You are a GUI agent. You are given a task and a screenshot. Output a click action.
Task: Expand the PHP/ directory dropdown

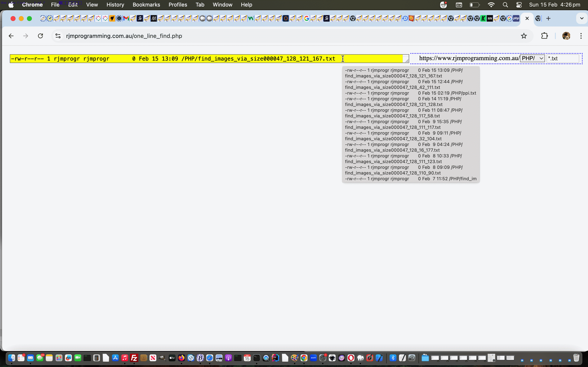[x=532, y=59]
